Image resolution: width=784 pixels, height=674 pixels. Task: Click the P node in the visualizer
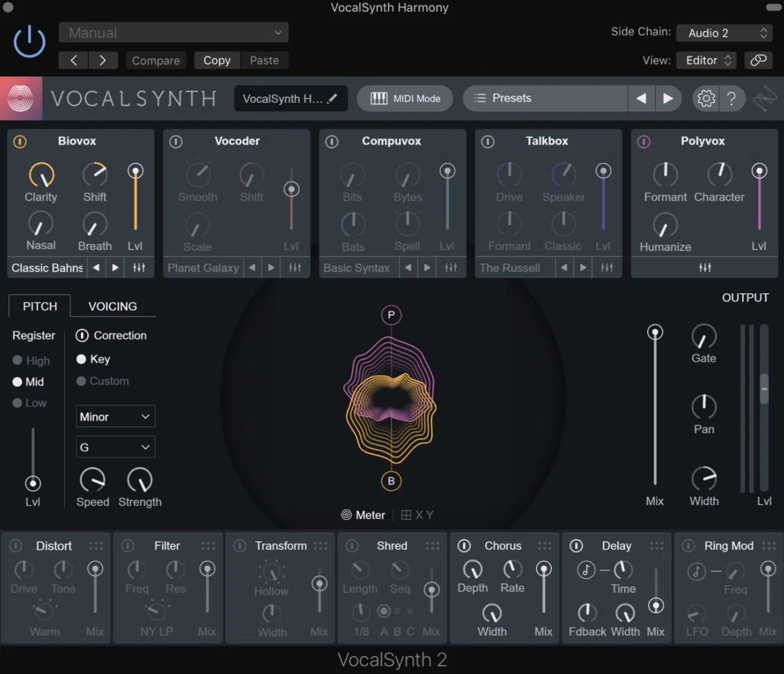[391, 315]
